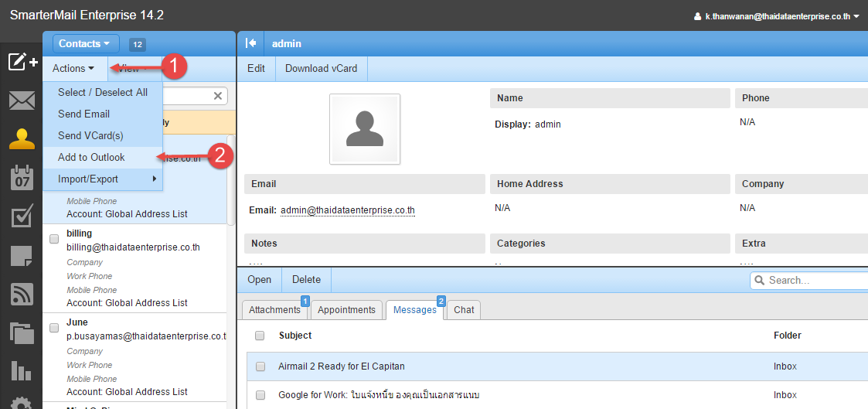
Task: Switch to the Chat tab
Action: 464,310
